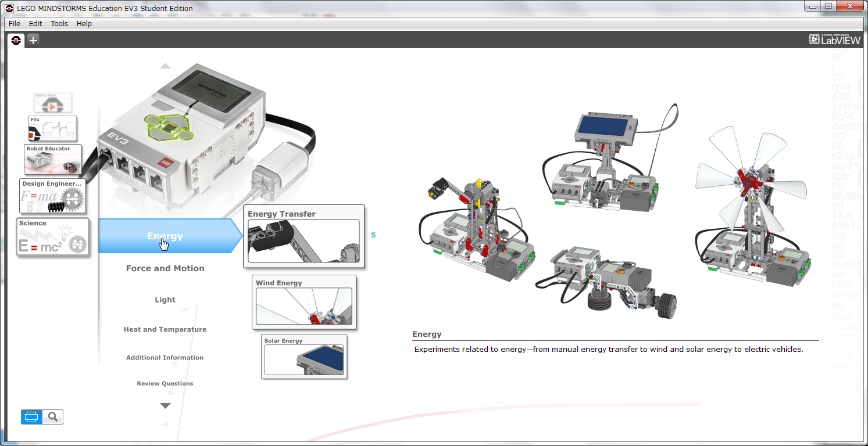Add a new project with plus tab
This screenshot has height=446, width=868.
[33, 40]
